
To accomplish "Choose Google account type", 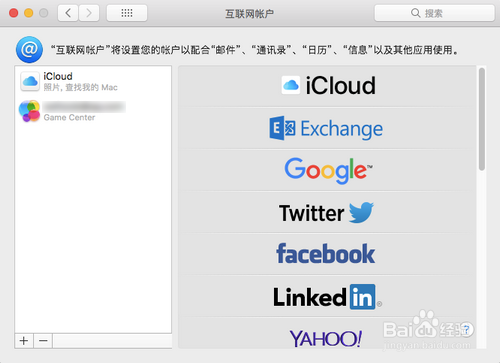I will pos(327,170).
